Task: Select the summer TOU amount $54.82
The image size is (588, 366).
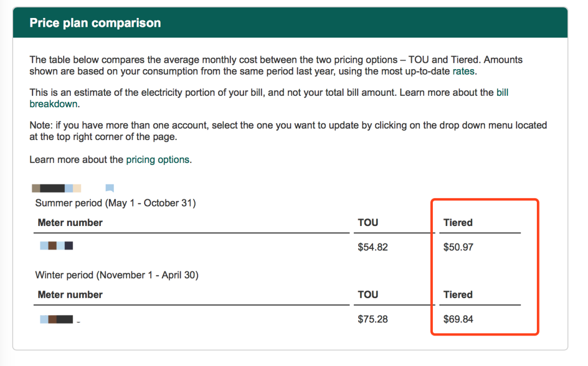Action: tap(373, 247)
